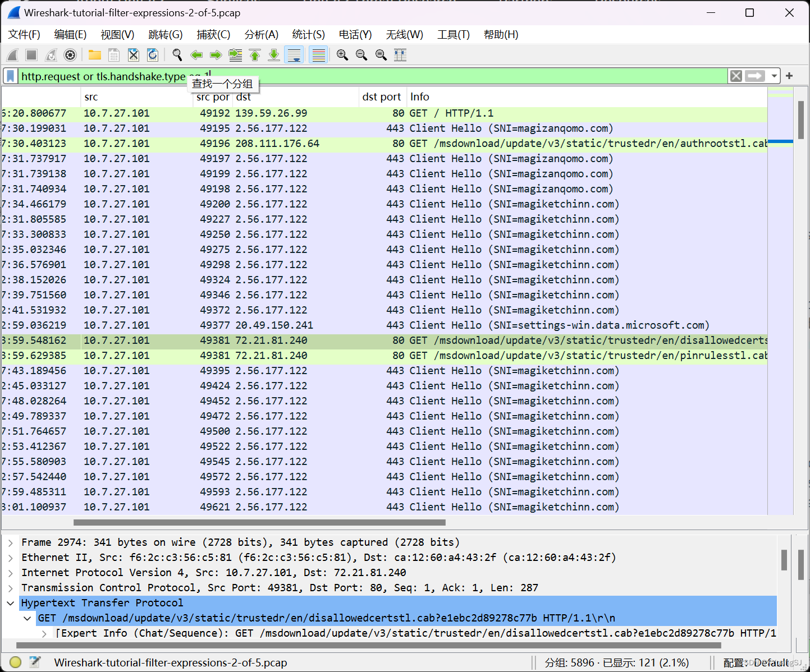Screen dimensions: 810x672
Task: Select the GET / HTTP/1.1 packet row
Action: click(385, 113)
